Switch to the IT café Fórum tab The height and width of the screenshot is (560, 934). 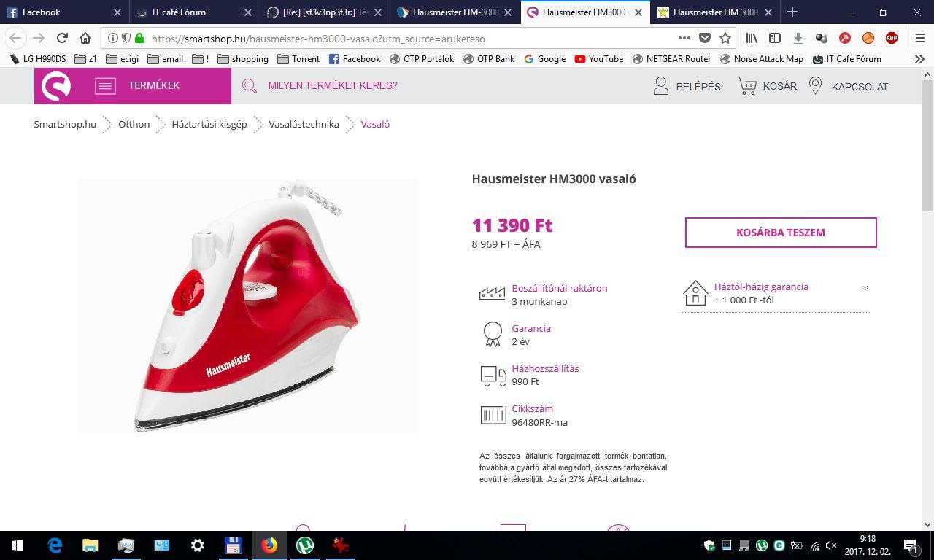[195, 12]
